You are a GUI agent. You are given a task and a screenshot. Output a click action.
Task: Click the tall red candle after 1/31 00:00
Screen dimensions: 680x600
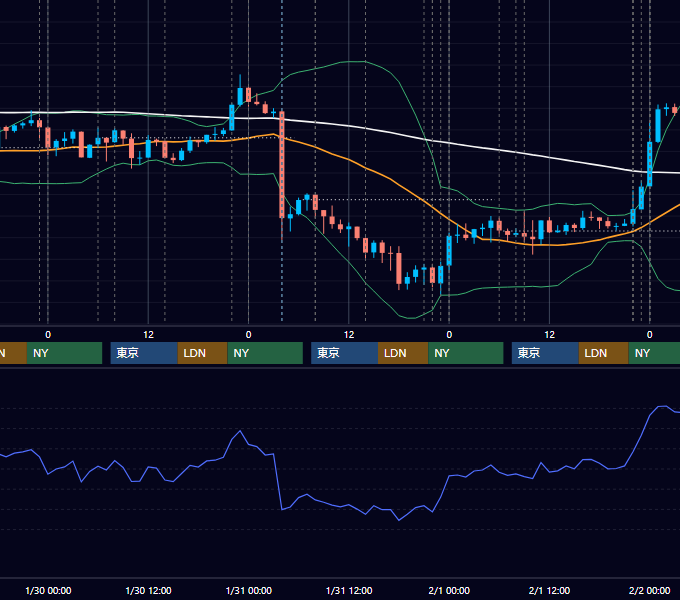pyautogui.click(x=282, y=165)
